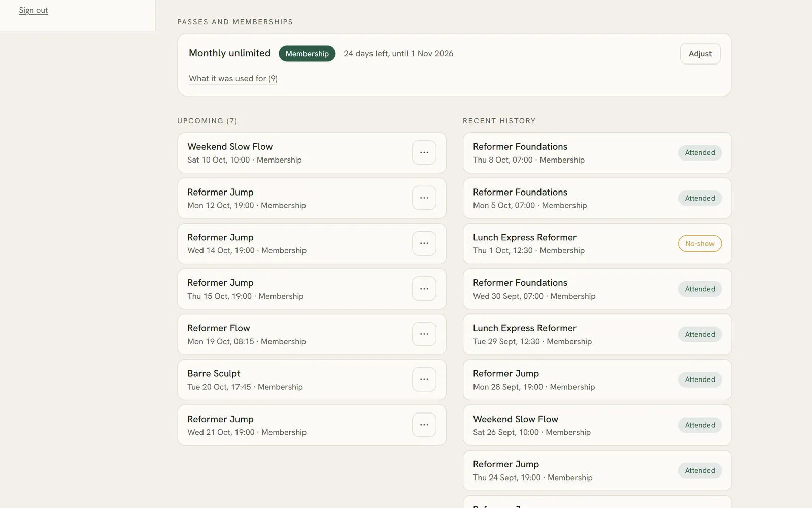Image resolution: width=812 pixels, height=508 pixels.
Task: Click the RECENT HISTORY section heading
Action: click(499, 121)
